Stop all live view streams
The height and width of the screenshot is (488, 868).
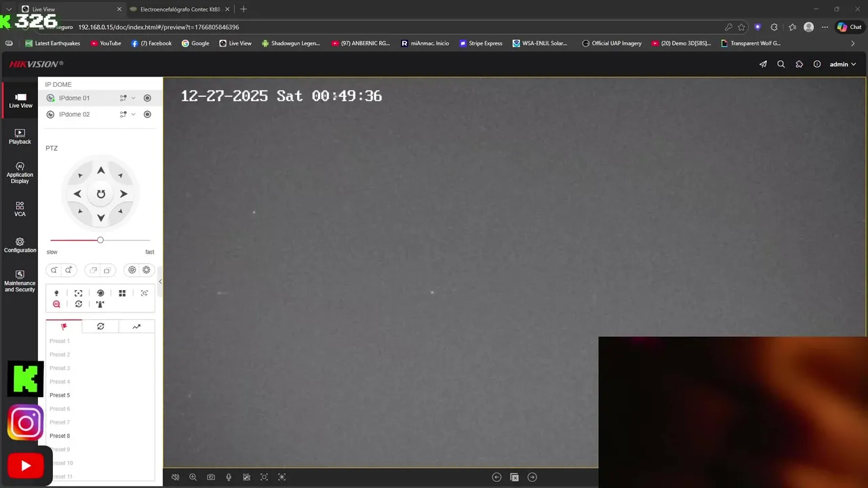515,477
